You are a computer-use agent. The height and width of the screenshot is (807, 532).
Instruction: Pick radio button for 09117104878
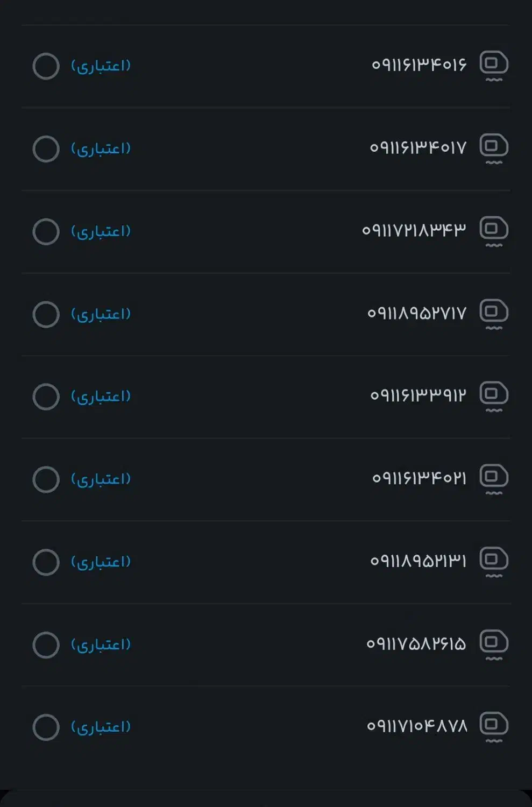tap(46, 727)
